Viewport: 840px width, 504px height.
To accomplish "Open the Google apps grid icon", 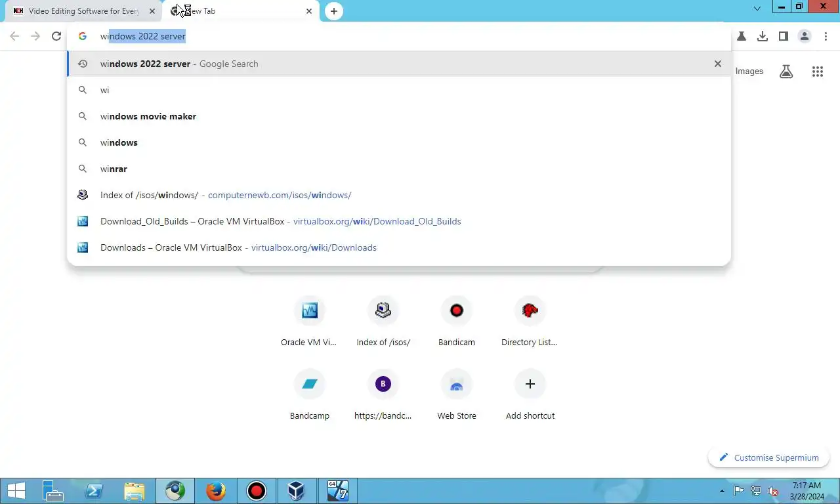I will [x=818, y=72].
